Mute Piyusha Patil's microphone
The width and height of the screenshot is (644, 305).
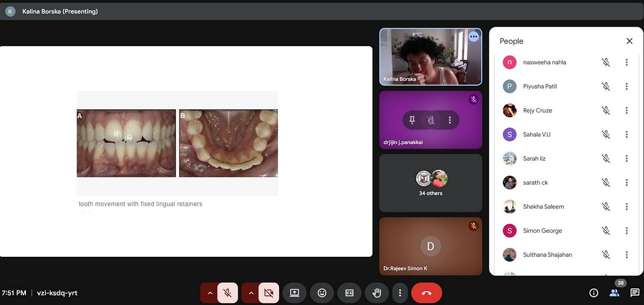pyautogui.click(x=606, y=87)
